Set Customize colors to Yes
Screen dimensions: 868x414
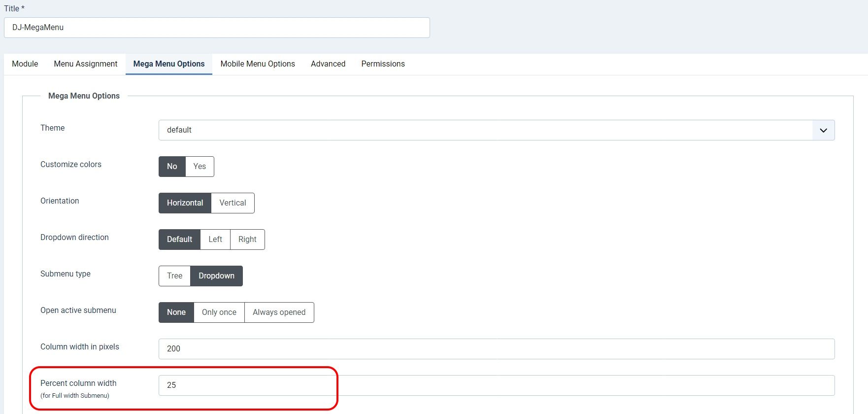point(200,167)
